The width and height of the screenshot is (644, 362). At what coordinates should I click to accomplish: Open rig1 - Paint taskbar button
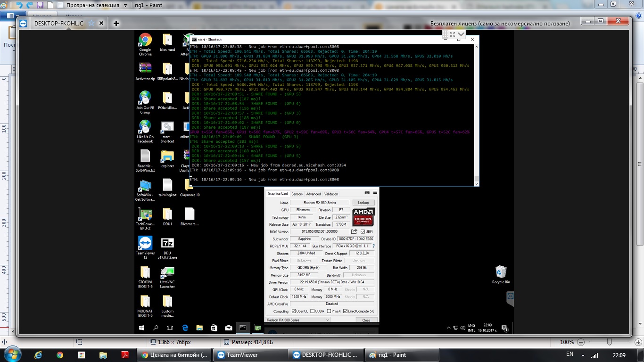point(403,355)
